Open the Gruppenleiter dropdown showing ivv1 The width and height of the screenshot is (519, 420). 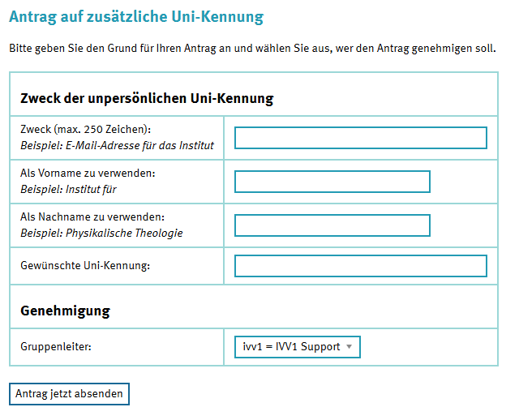[297, 347]
